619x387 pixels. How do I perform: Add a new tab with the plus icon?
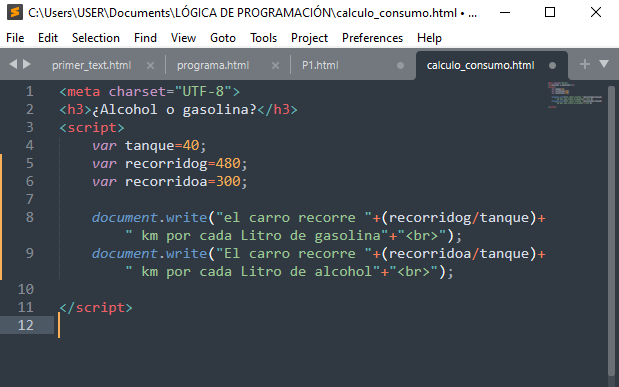click(x=585, y=64)
